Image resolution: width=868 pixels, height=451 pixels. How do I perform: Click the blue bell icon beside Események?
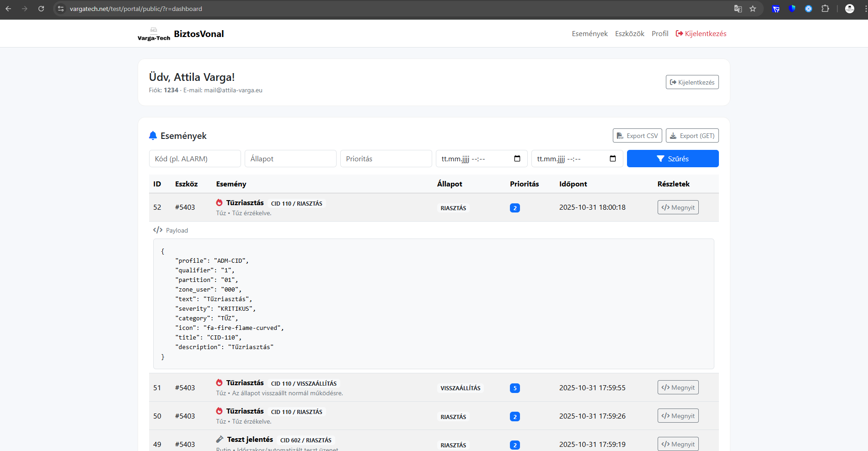(153, 136)
